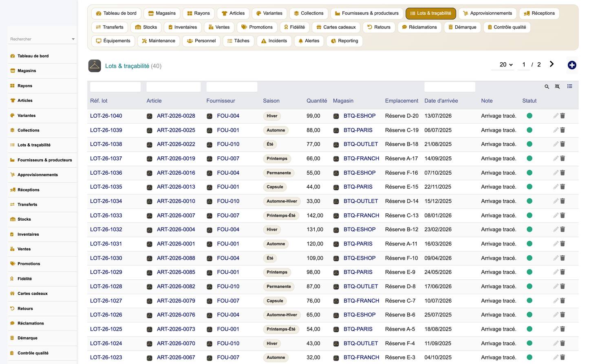
Task: Open article link ART-2026-0019
Action: click(176, 158)
